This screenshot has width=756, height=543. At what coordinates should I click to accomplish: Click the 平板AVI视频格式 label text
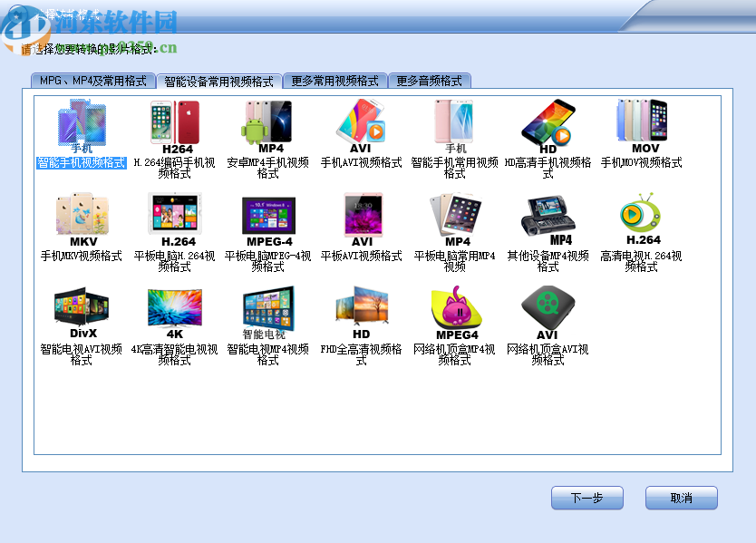pyautogui.click(x=361, y=256)
